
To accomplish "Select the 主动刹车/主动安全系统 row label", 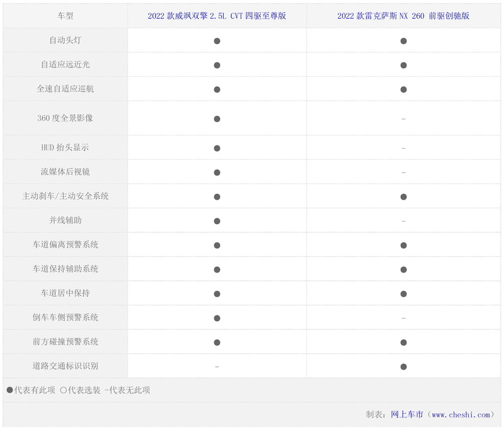I will 66,196.
